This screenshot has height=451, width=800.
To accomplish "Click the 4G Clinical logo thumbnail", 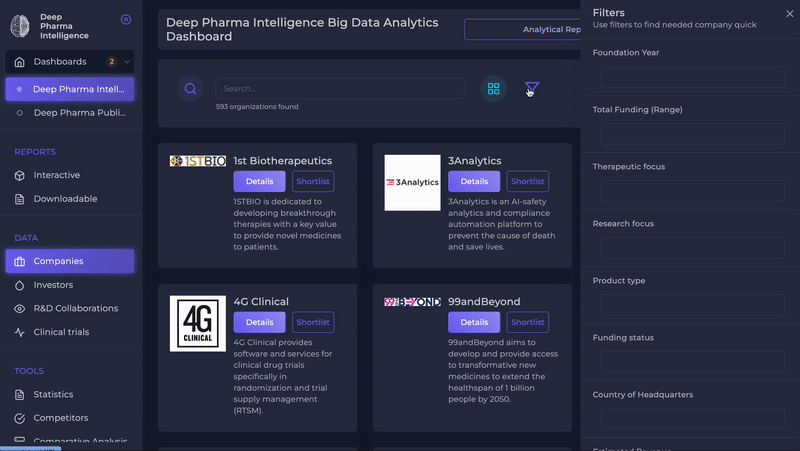I will (198, 323).
